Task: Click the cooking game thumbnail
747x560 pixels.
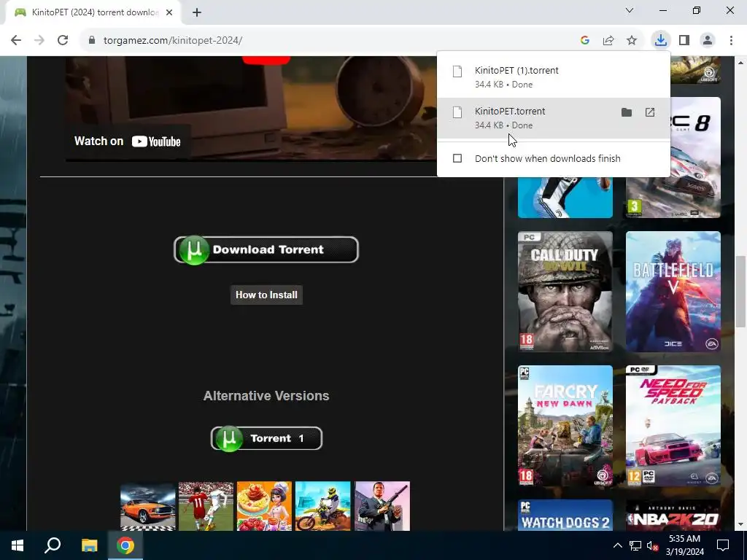Action: click(x=264, y=506)
